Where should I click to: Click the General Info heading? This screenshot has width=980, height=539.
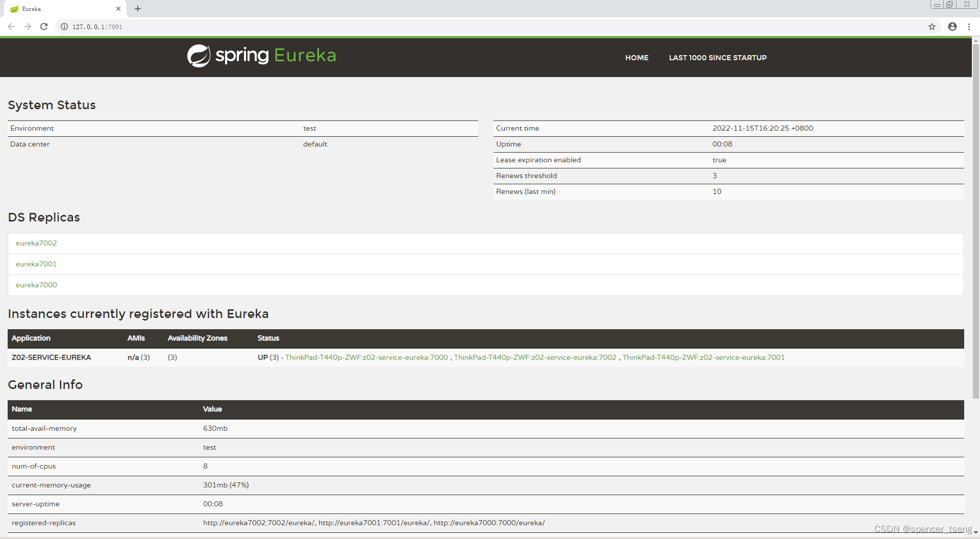[45, 384]
